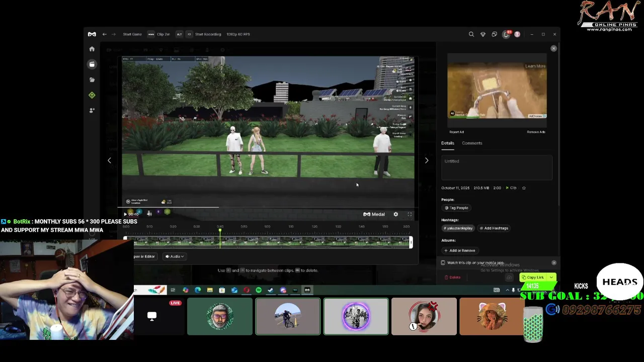The width and height of the screenshot is (644, 362).
Task: Go forward using the right arrow in the top bar
Action: pyautogui.click(x=113, y=34)
